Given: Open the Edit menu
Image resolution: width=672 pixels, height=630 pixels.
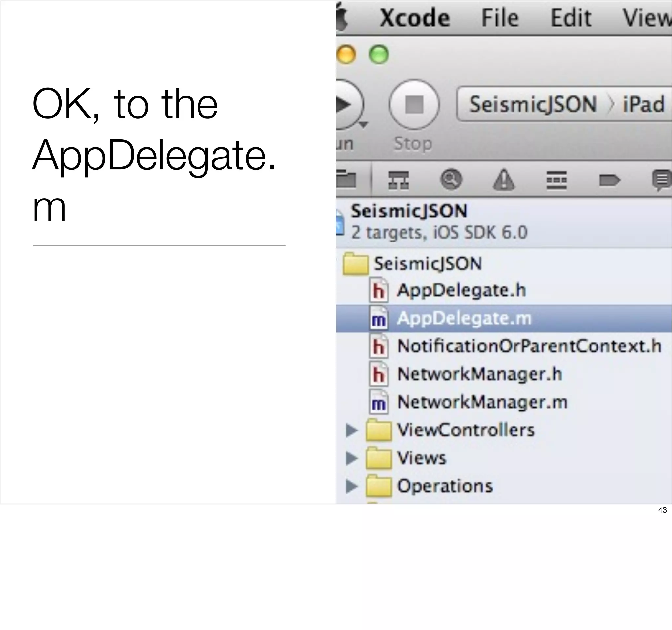Looking at the screenshot, I should (571, 18).
